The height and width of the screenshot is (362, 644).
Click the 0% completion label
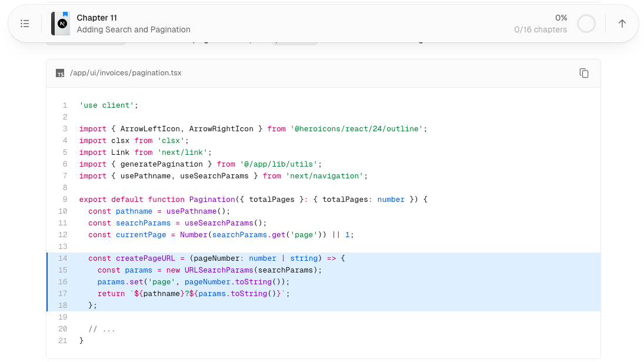pos(561,18)
